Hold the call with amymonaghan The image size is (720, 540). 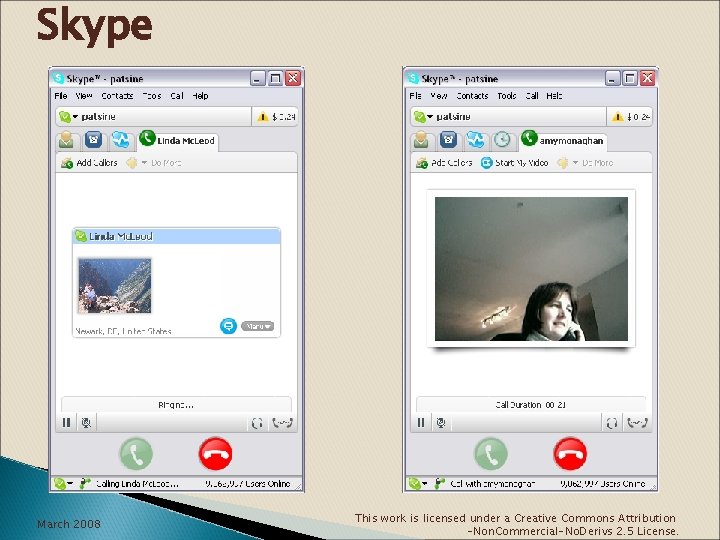pyautogui.click(x=421, y=422)
